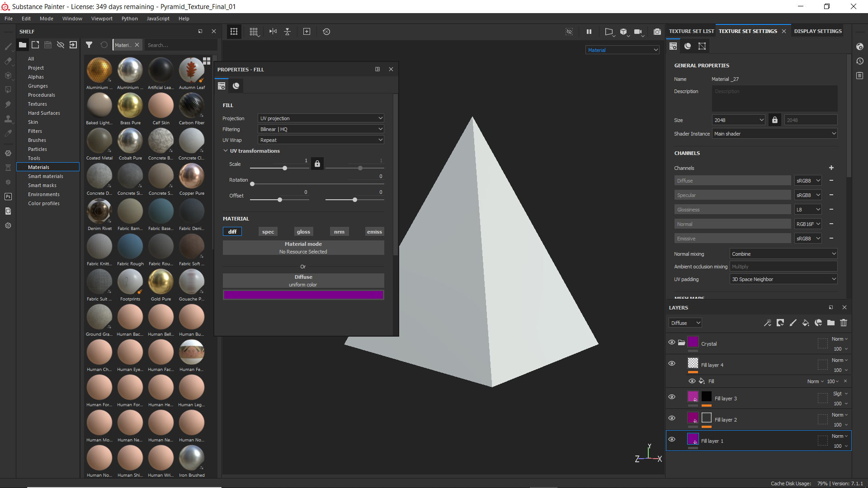Click the symmetry mirror icon in viewport toolbar

coord(273,32)
